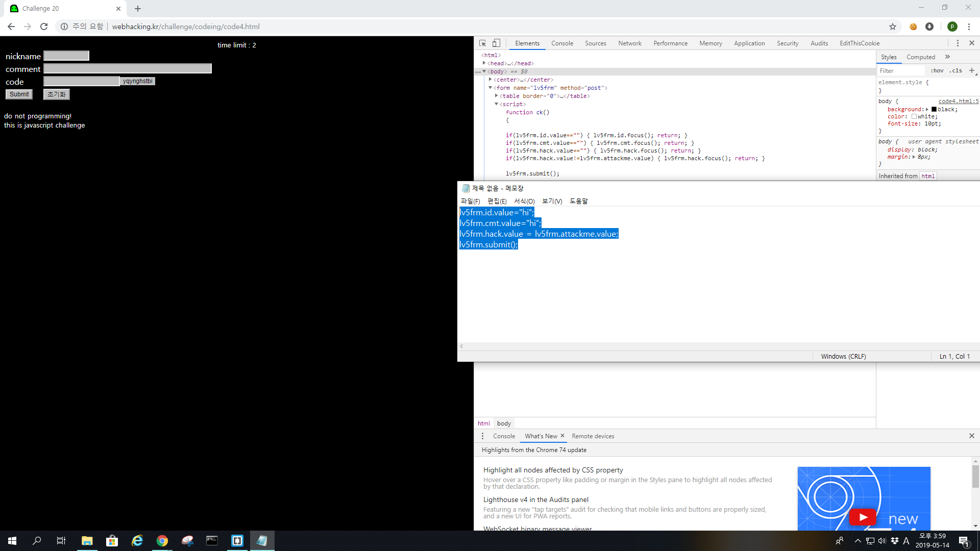Switch to the Network tab

(x=629, y=43)
